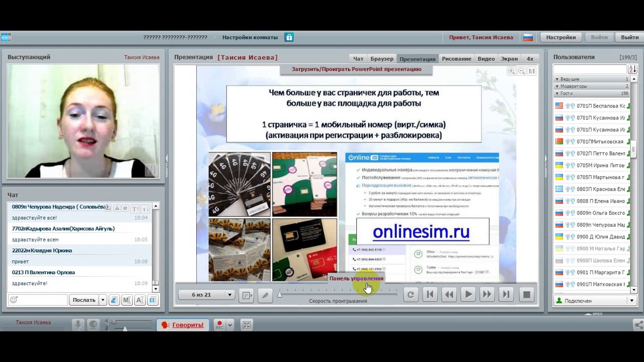
Task: Switch to the Чат tab
Action: tap(358, 59)
